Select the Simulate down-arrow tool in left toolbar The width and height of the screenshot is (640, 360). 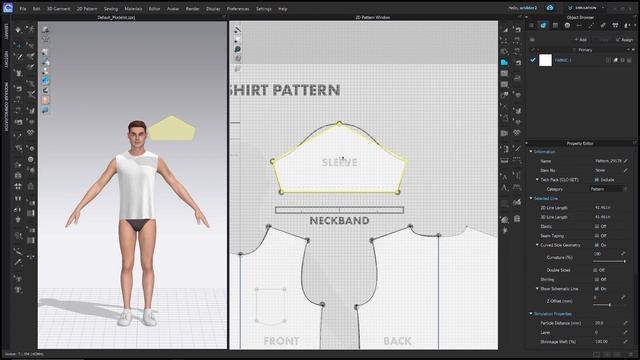[x=18, y=29]
